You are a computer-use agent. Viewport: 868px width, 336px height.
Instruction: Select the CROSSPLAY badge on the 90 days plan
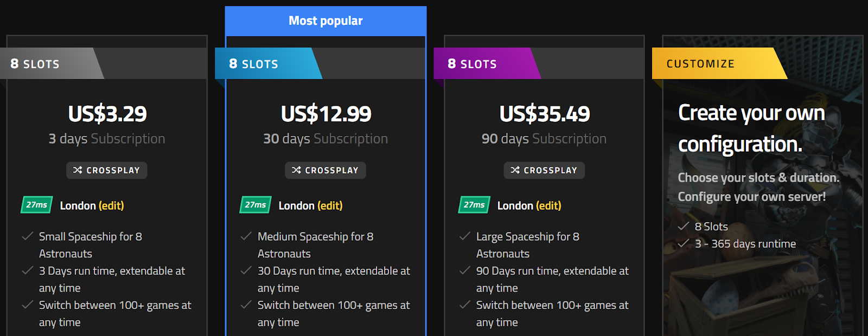(x=544, y=170)
